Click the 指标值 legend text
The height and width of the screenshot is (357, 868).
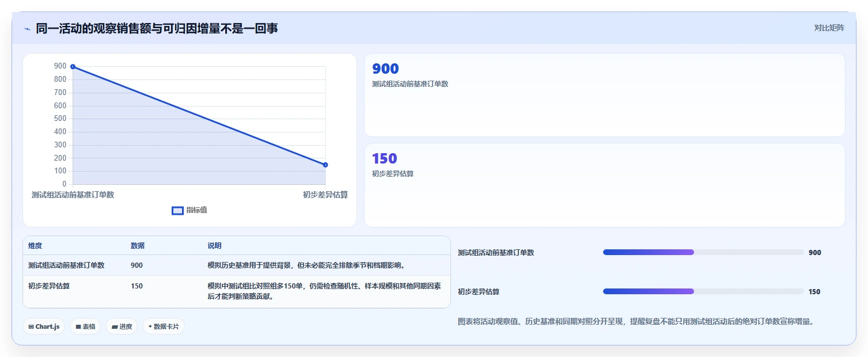(196, 210)
